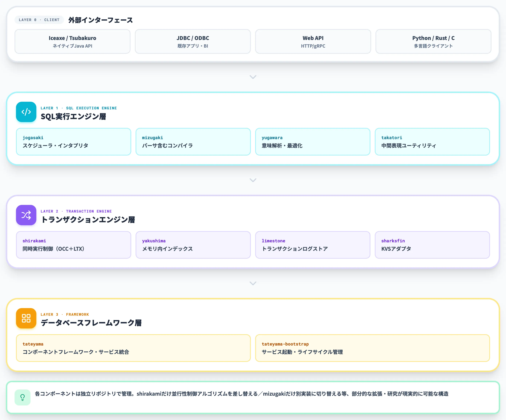Screen dimensions: 506x420
Task: Open the yugawara component card
Action: point(313,142)
